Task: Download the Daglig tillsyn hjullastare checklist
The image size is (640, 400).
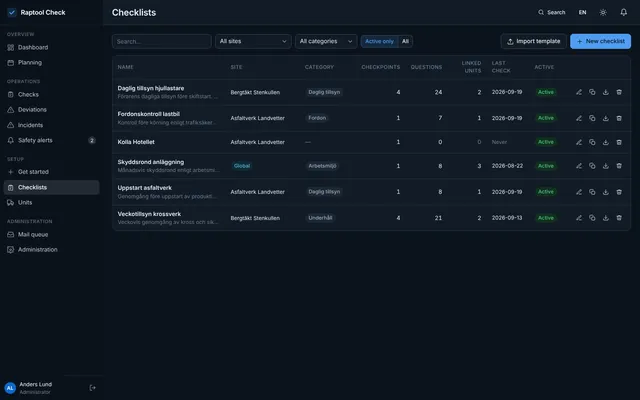Action: tap(606, 92)
